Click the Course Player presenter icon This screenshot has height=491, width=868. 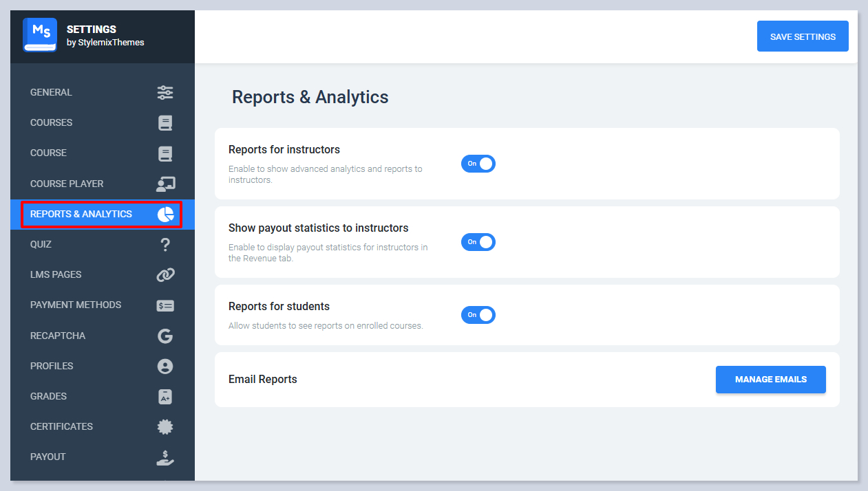165,184
